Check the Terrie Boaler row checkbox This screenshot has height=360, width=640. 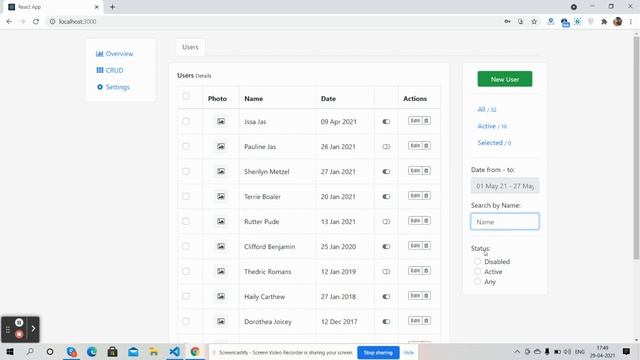tap(186, 196)
